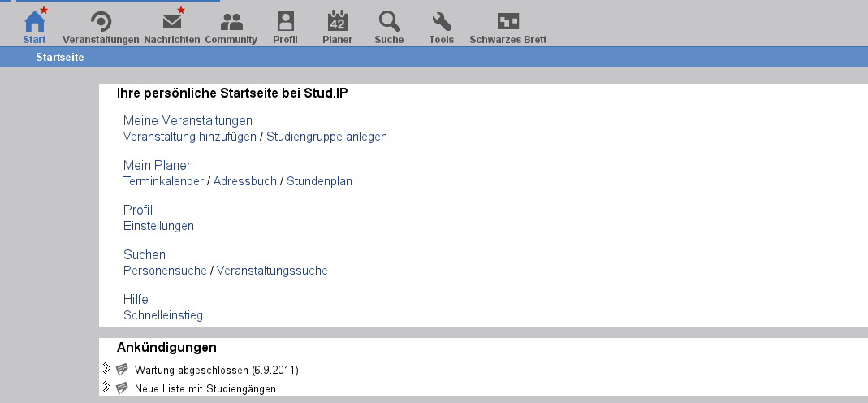Expand the Wartung abgeschlossen announcement arrow
Image resolution: width=868 pixels, height=403 pixels.
(x=107, y=368)
